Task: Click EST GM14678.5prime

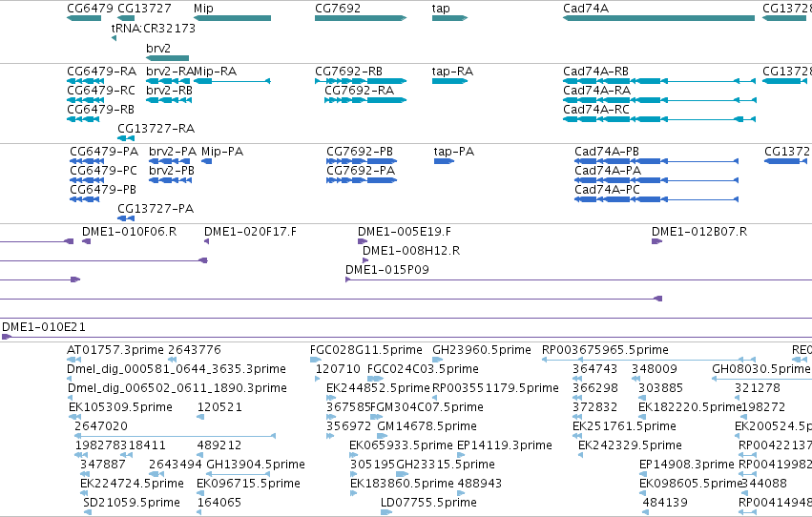Action: point(427,427)
